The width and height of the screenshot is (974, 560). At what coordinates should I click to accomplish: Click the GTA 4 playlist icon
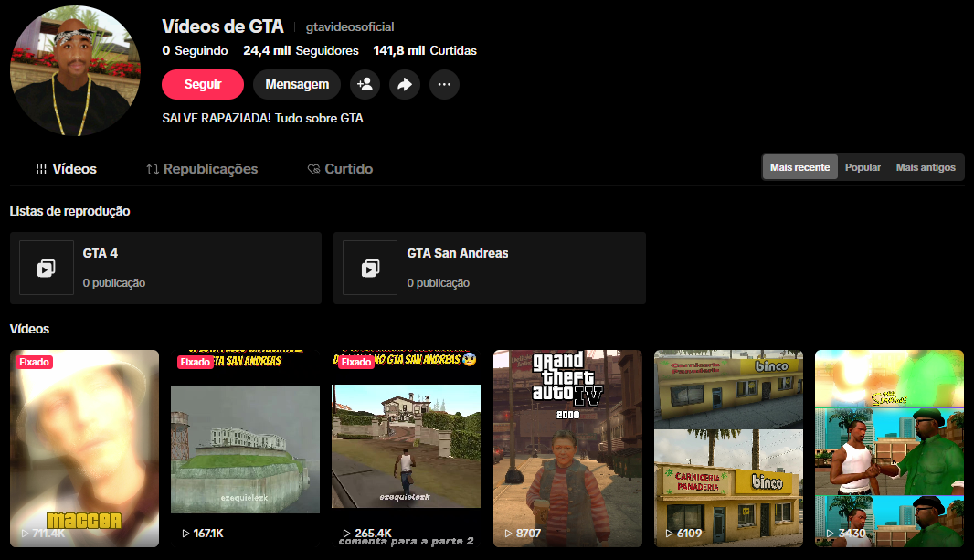(x=47, y=268)
